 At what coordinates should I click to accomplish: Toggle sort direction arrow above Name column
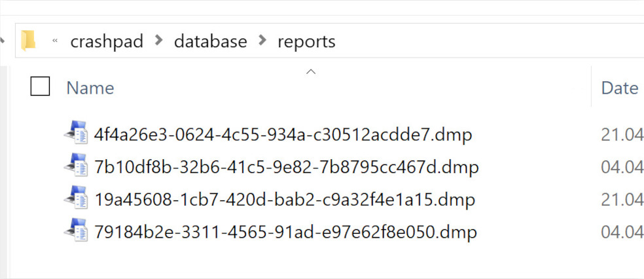(311, 72)
